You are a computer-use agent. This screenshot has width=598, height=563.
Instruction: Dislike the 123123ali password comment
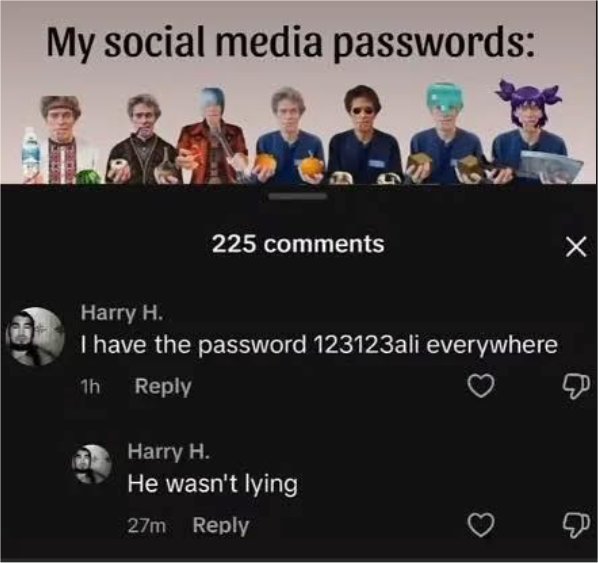coord(576,386)
